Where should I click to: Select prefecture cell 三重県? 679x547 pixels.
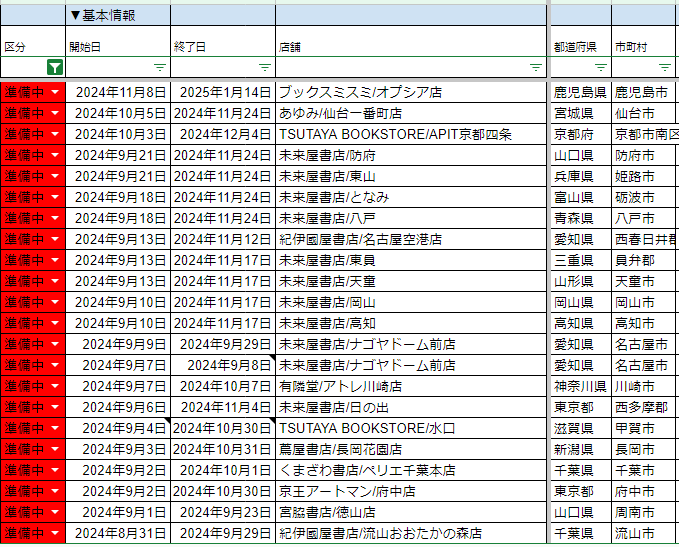pyautogui.click(x=581, y=260)
